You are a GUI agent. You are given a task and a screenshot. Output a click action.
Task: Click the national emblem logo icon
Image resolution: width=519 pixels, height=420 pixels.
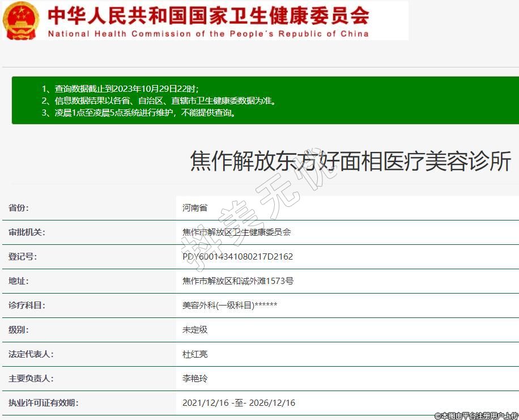point(22,20)
